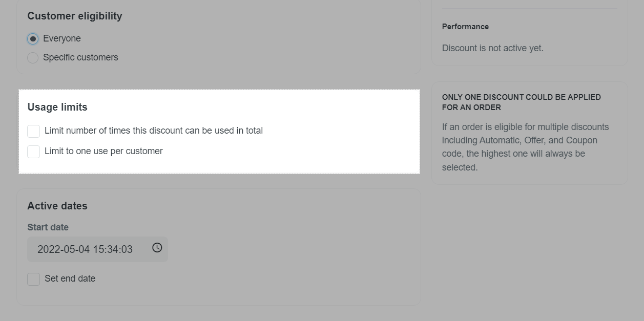Check the Set end date box
This screenshot has height=321, width=644.
34,279
